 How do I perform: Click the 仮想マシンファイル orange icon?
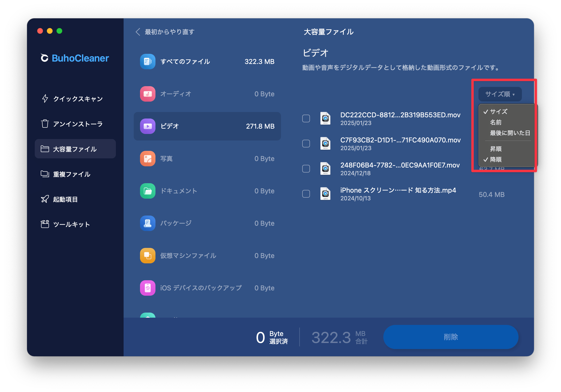tap(147, 256)
